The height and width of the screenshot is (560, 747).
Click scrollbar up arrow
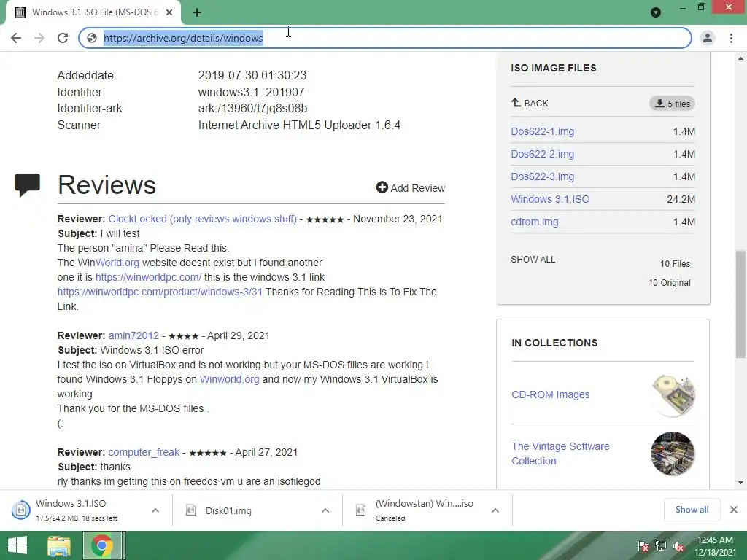point(740,58)
